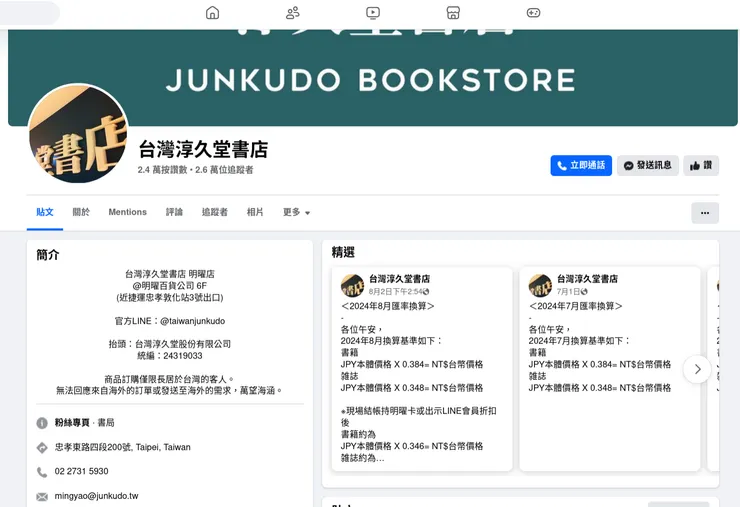Open the 2.6 萬位追蹤者 link
This screenshot has height=507, width=740.
click(224, 170)
